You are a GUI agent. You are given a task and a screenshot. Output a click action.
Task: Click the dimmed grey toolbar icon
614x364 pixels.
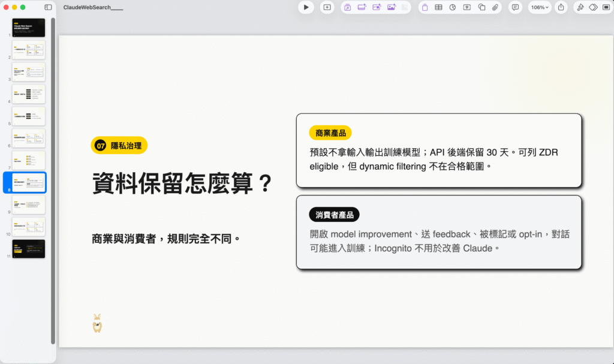405,7
